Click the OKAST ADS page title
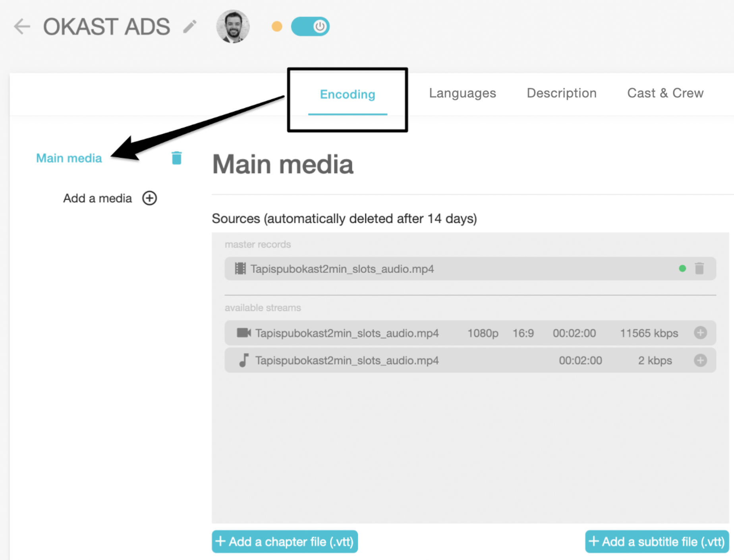734x560 pixels. pos(106,27)
